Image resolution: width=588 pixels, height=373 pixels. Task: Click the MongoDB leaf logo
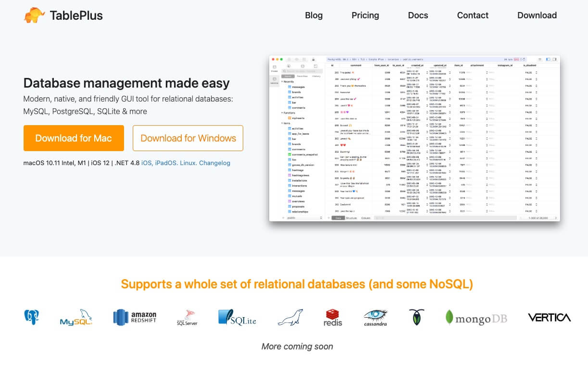click(x=476, y=317)
